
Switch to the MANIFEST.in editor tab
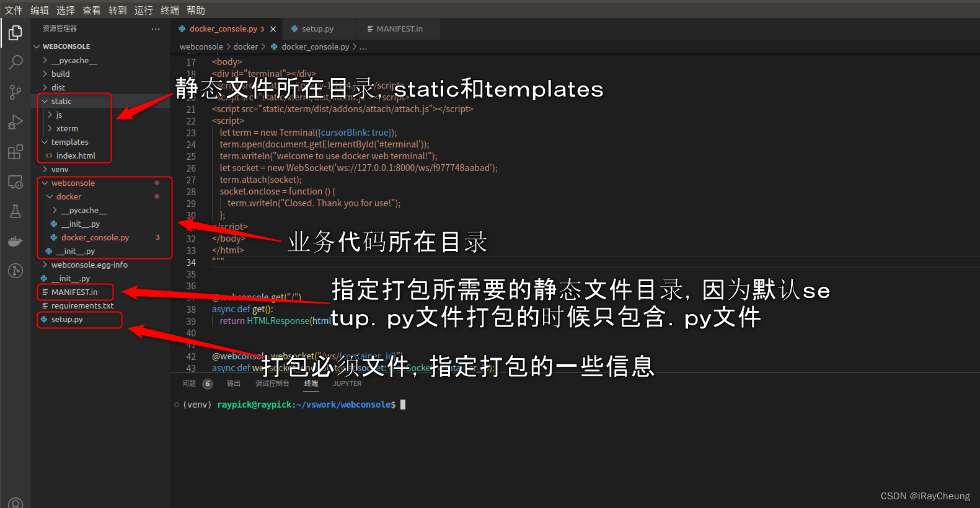[400, 29]
